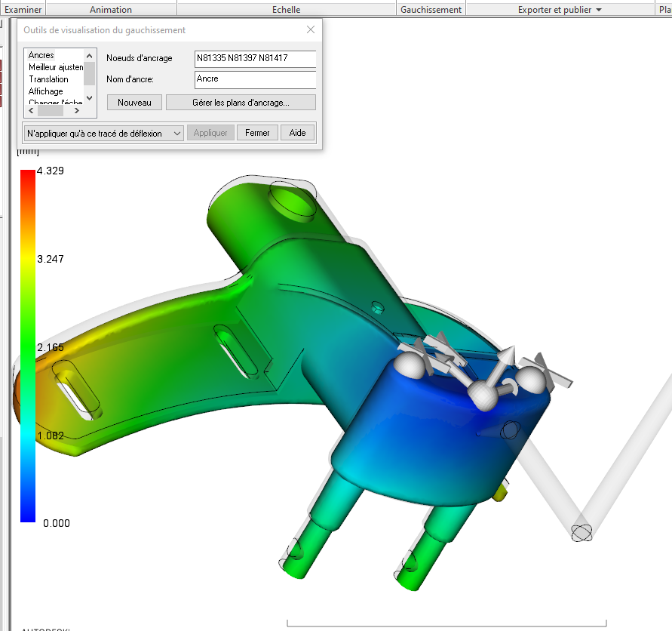
Task: Click the center anchor sphere with the arrow
Action: click(x=482, y=394)
